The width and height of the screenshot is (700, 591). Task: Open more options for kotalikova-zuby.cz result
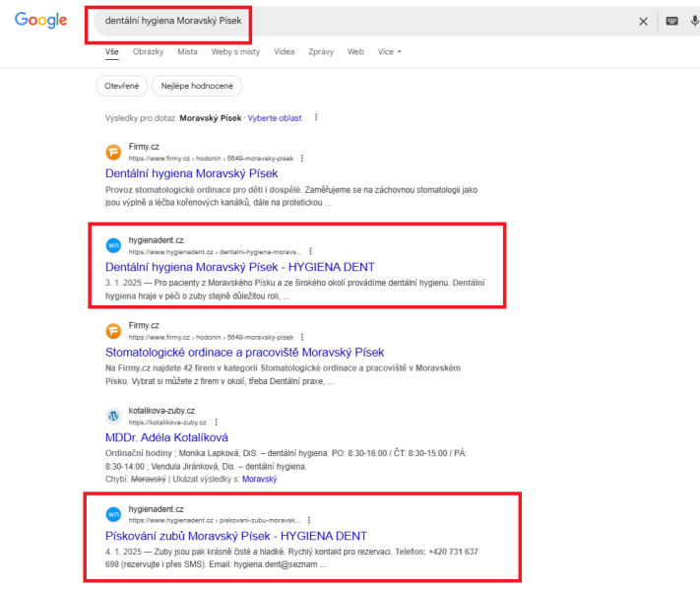216,423
